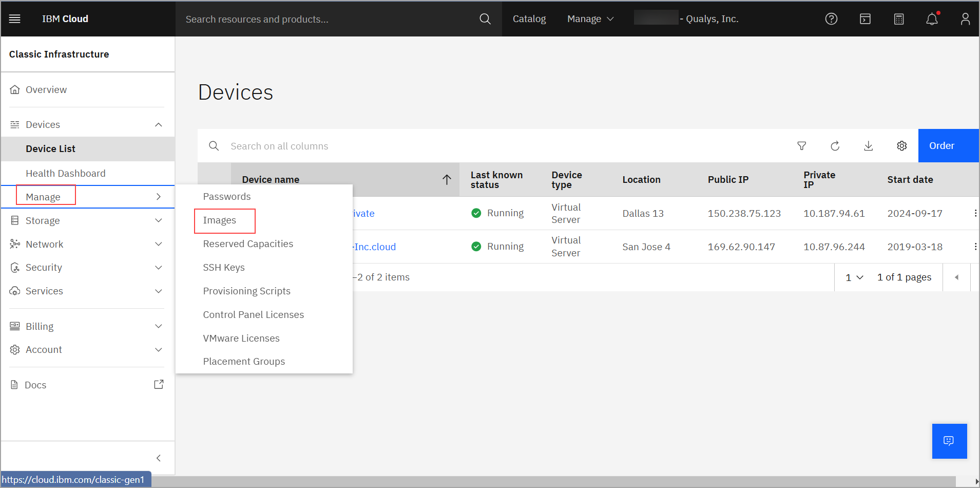Open the cost estimator calculator icon
The image size is (980, 488).
point(898,19)
